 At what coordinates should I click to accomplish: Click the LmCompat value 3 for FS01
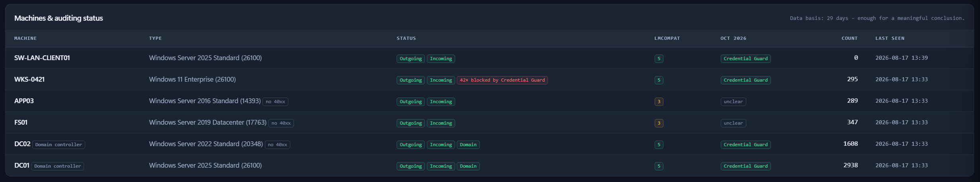pos(659,123)
